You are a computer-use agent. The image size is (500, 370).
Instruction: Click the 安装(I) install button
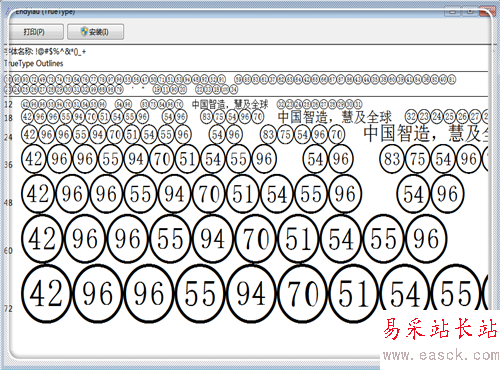tap(95, 32)
